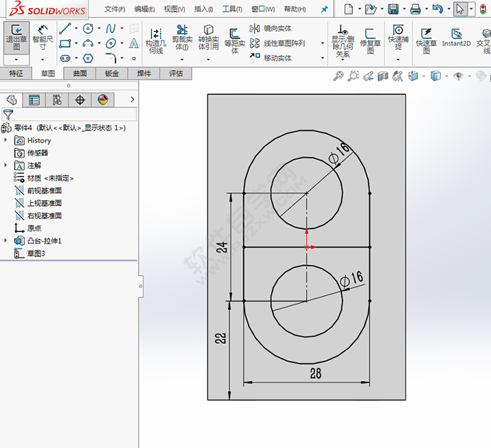Viewport: 491px width, 448px height.
Task: Switch to the 评估 tab
Action: 176,73
